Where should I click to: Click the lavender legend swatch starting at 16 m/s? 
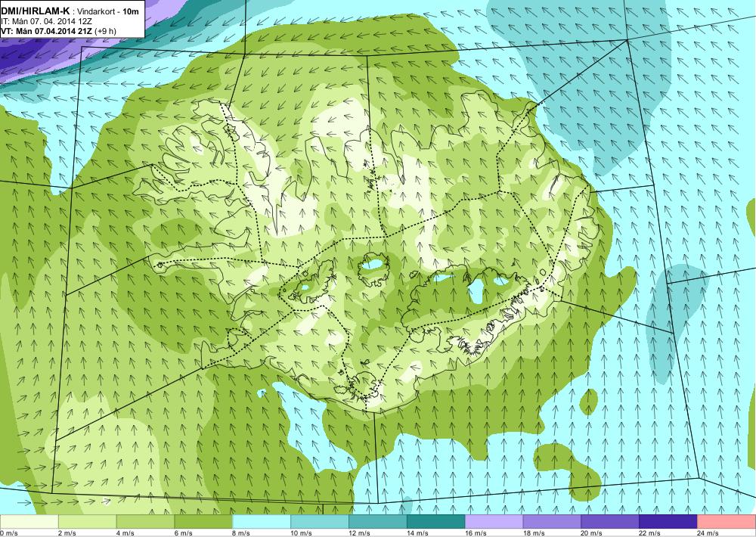tap(494, 522)
